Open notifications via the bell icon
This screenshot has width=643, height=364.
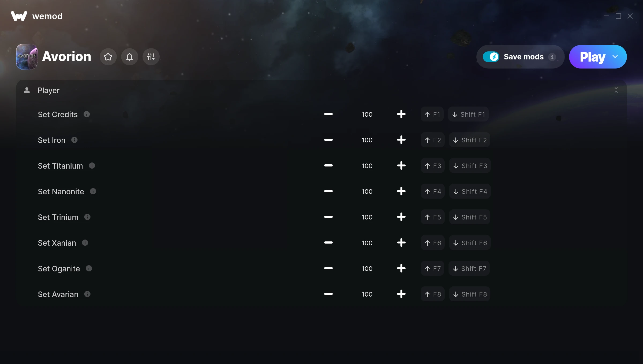coord(129,57)
